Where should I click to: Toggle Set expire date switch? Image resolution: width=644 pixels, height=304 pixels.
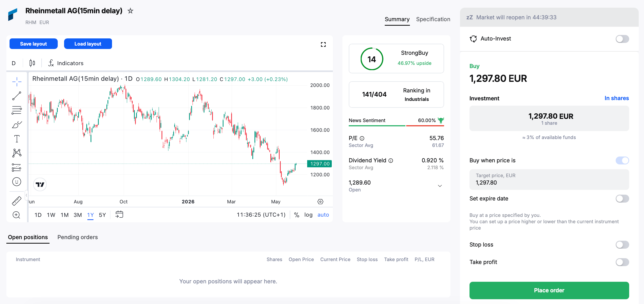click(622, 199)
